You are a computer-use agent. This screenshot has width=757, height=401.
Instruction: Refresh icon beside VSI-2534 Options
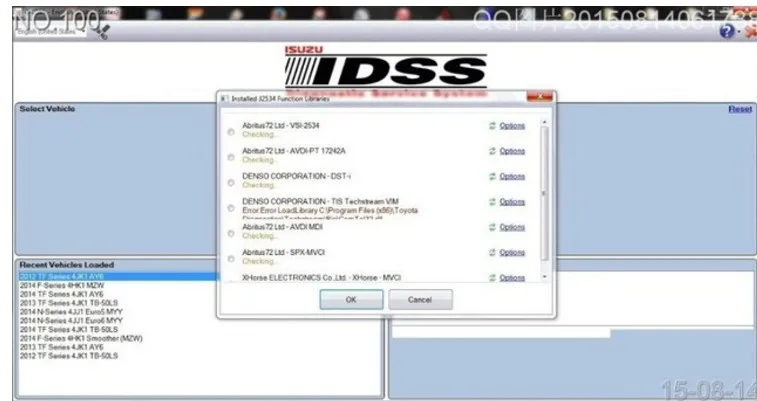[492, 126]
